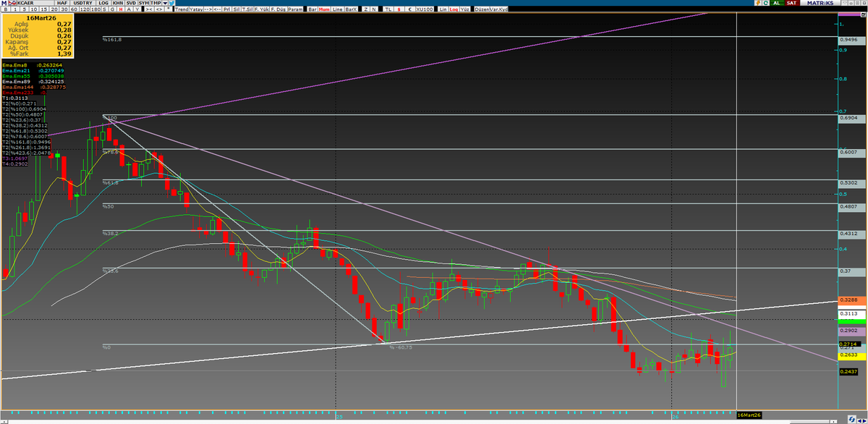This screenshot has height=424, width=868.
Task: Select the 60 minute period button
Action: pyautogui.click(x=75, y=9)
